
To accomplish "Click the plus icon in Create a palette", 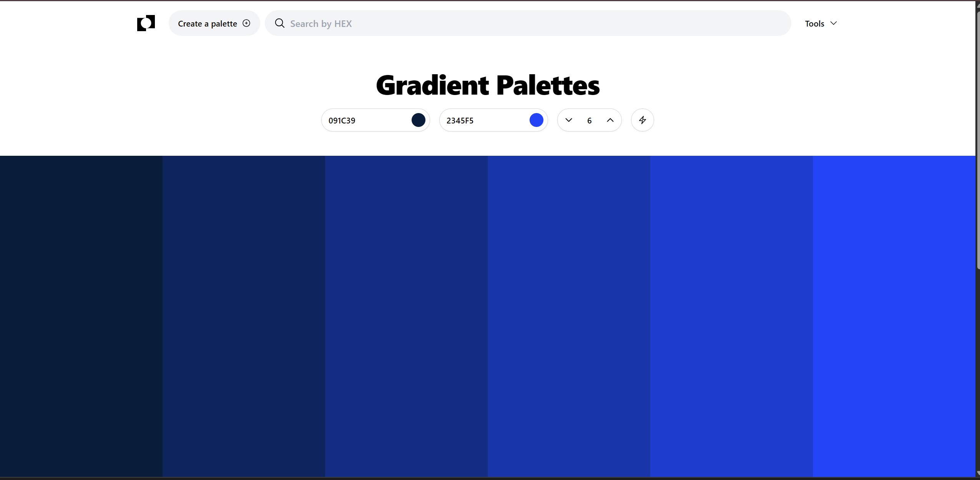I will pyautogui.click(x=246, y=23).
